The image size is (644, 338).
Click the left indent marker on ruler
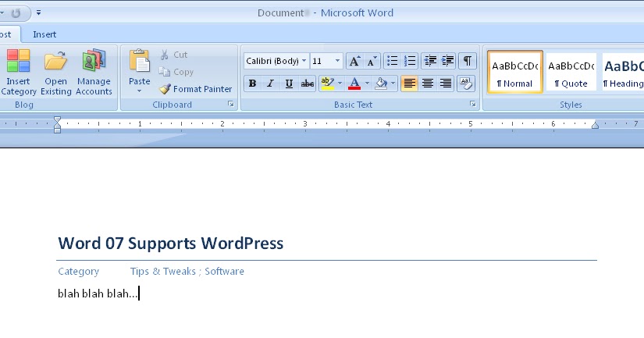[57, 125]
